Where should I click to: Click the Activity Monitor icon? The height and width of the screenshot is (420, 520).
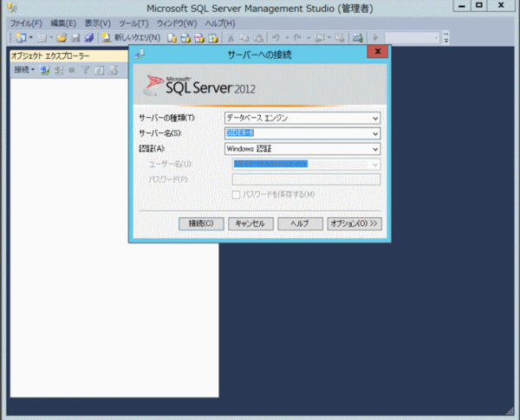357,38
